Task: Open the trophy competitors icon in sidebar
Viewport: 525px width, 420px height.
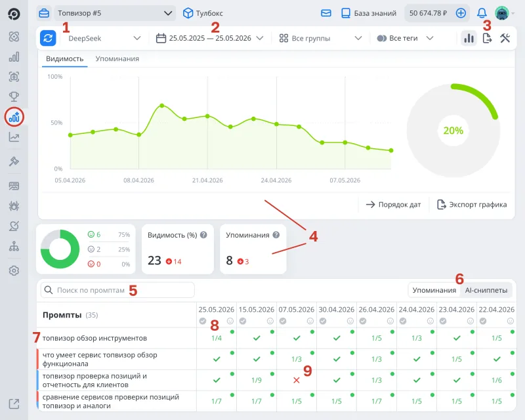Action: coord(14,96)
